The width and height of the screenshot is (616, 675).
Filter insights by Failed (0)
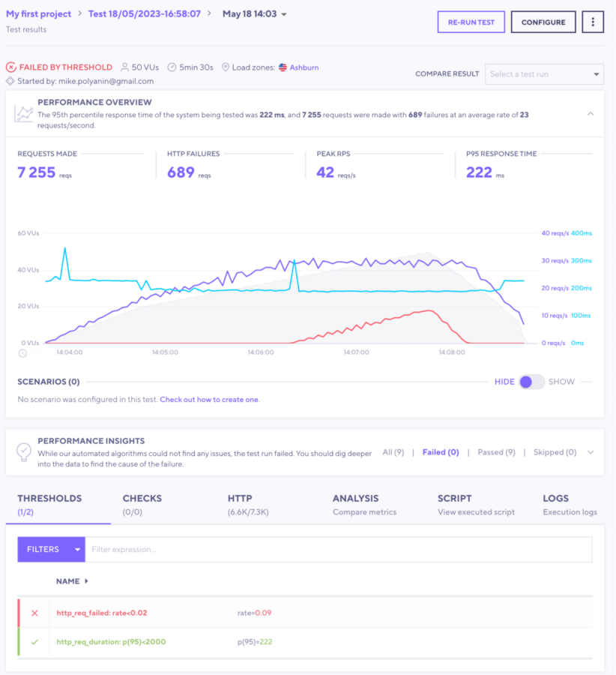point(440,452)
